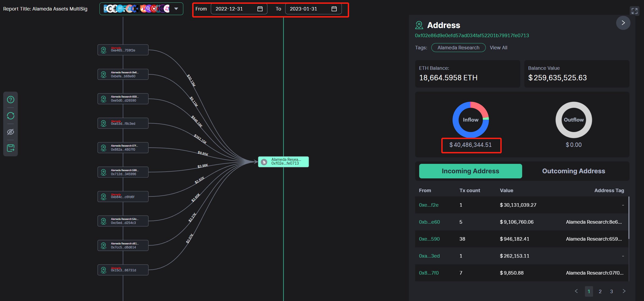Switch to Incoming Address tab

pyautogui.click(x=470, y=171)
